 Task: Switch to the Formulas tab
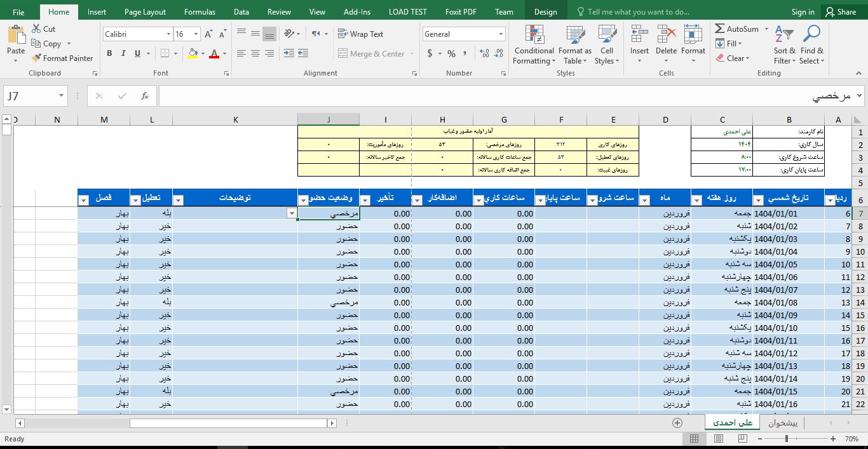[200, 12]
